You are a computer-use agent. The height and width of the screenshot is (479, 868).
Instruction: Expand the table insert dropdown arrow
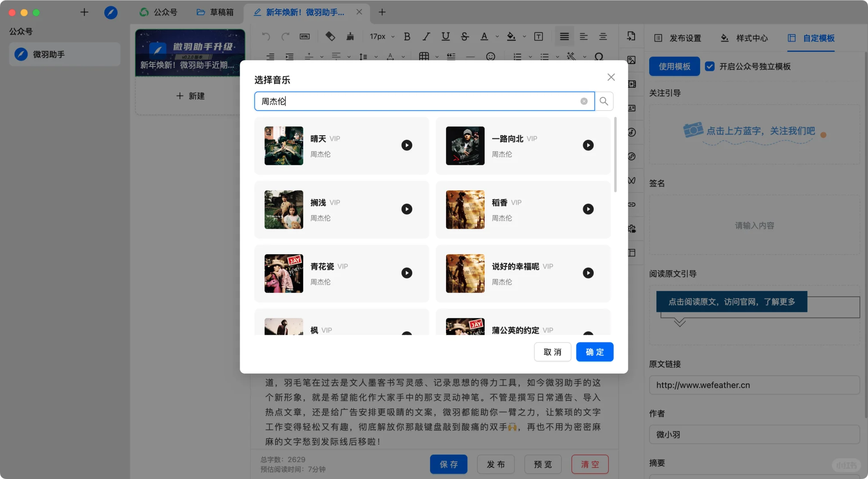pos(437,57)
